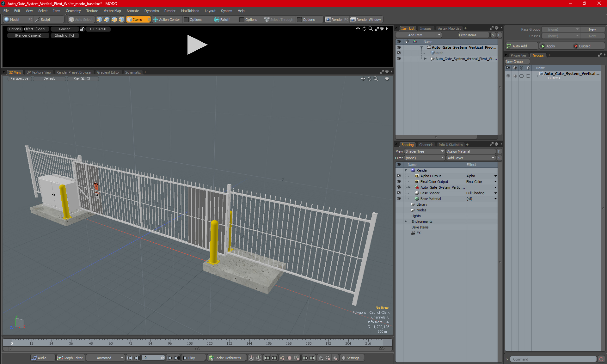The width and height of the screenshot is (607, 364).
Task: Go to last frame
Action: click(x=177, y=358)
